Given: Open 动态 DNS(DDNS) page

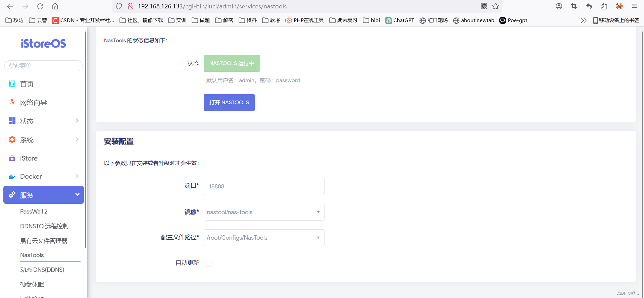Looking at the screenshot, I should (x=42, y=270).
